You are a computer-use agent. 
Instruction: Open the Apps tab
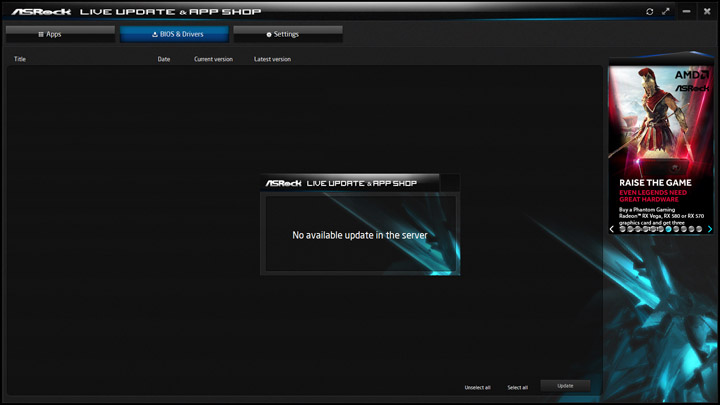[x=60, y=34]
